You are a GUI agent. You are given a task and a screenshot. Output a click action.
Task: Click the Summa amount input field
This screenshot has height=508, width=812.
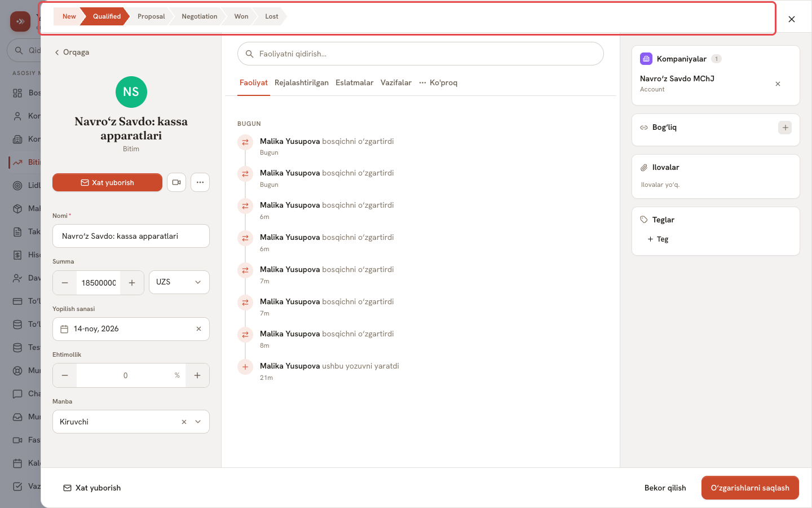coord(99,283)
